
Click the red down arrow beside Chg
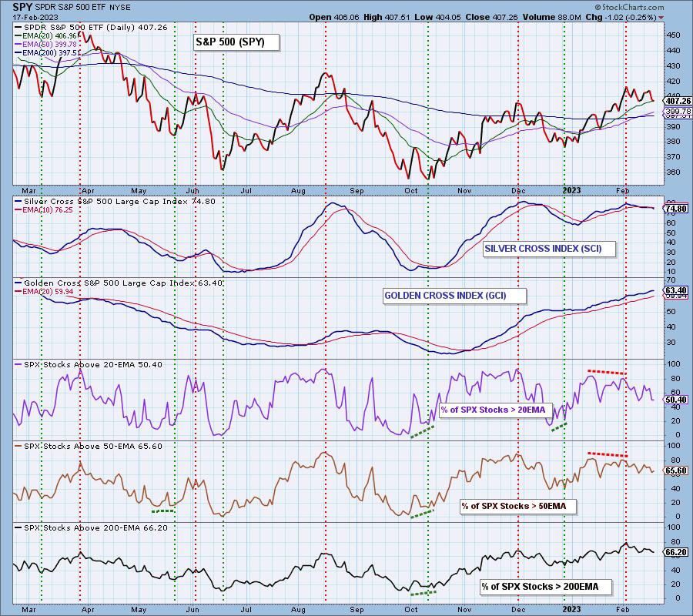tap(661, 18)
